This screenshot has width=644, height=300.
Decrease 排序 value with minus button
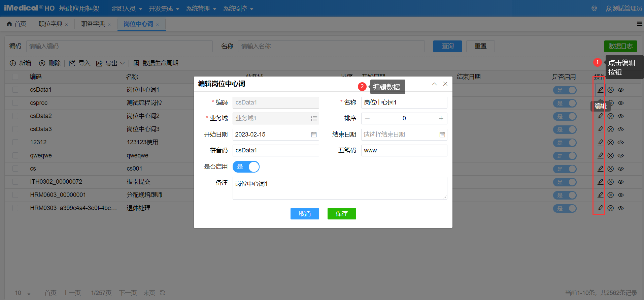click(367, 118)
